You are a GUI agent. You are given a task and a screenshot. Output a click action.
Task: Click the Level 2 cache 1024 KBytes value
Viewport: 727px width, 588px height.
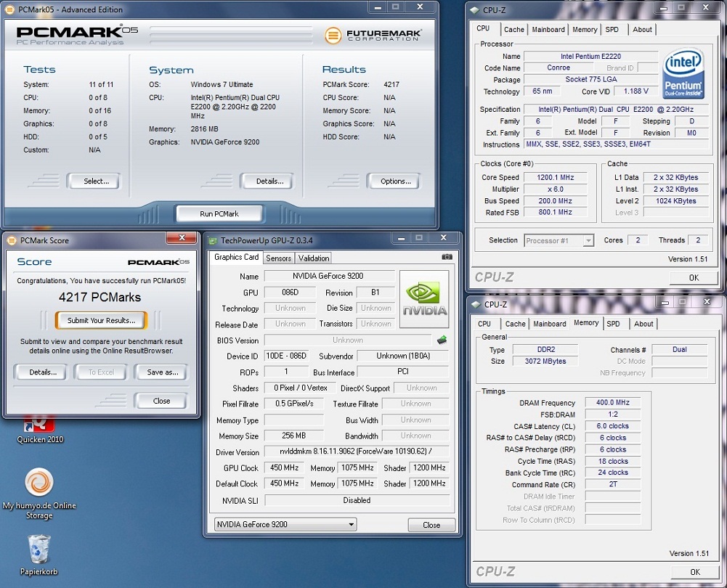coord(676,200)
